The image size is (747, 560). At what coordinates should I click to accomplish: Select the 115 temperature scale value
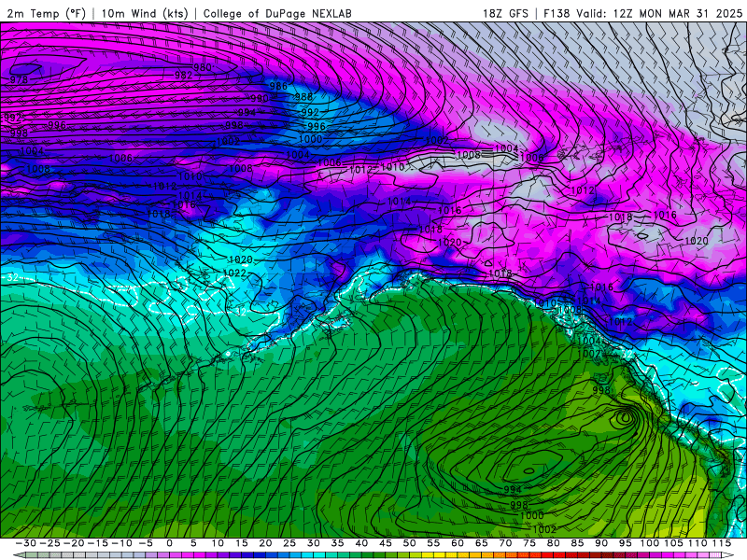(722, 543)
